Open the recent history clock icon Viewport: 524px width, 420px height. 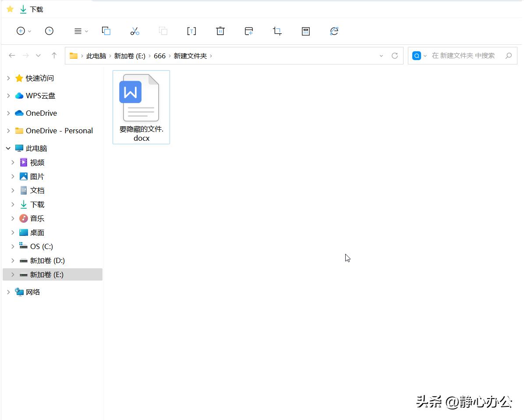49,31
